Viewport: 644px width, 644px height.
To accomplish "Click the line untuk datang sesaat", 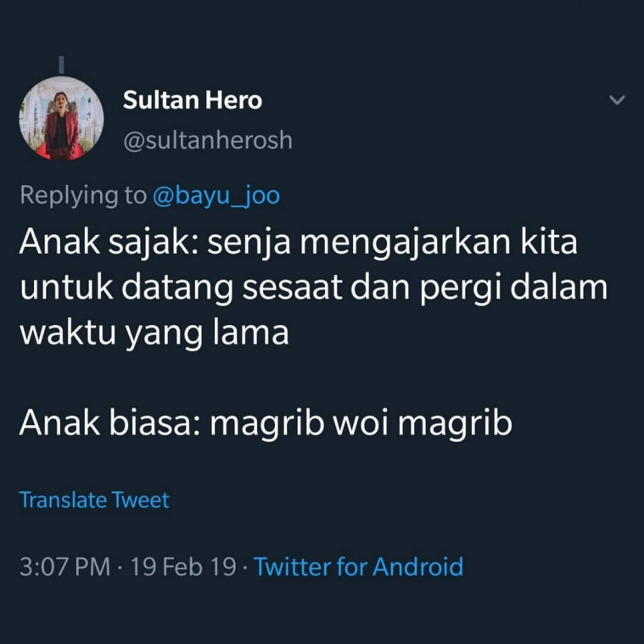I will pos(314,288).
